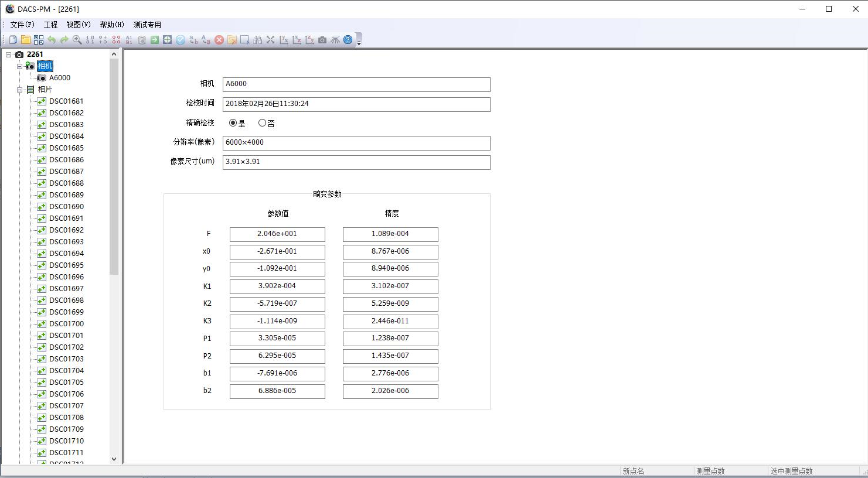This screenshot has width=868, height=478.
Task: Collapse the 2261 root tree node
Action: coord(9,54)
